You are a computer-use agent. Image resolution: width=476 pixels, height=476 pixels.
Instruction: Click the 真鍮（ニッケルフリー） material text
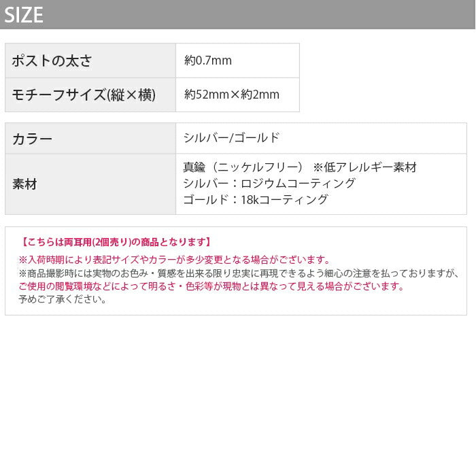pos(243,167)
